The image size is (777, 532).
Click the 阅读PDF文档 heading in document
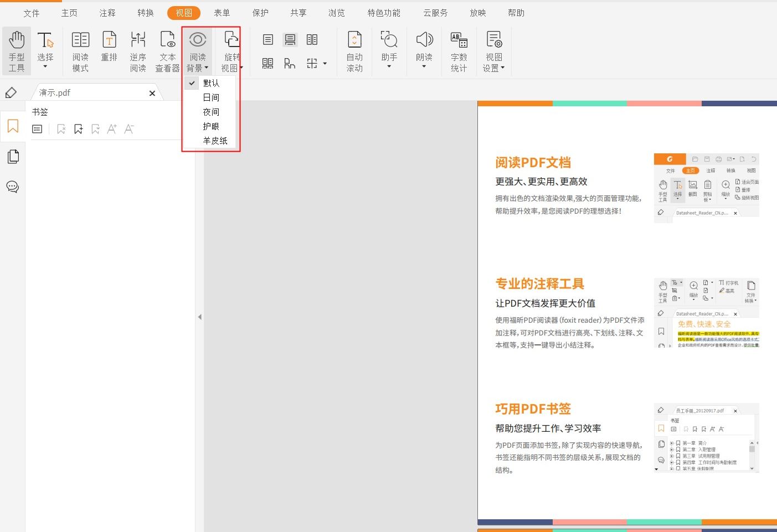533,163
